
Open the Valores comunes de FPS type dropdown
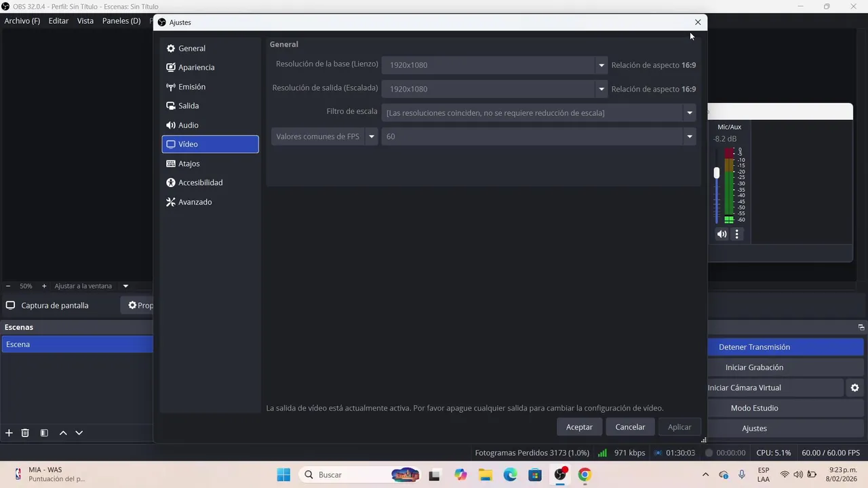pyautogui.click(x=324, y=136)
